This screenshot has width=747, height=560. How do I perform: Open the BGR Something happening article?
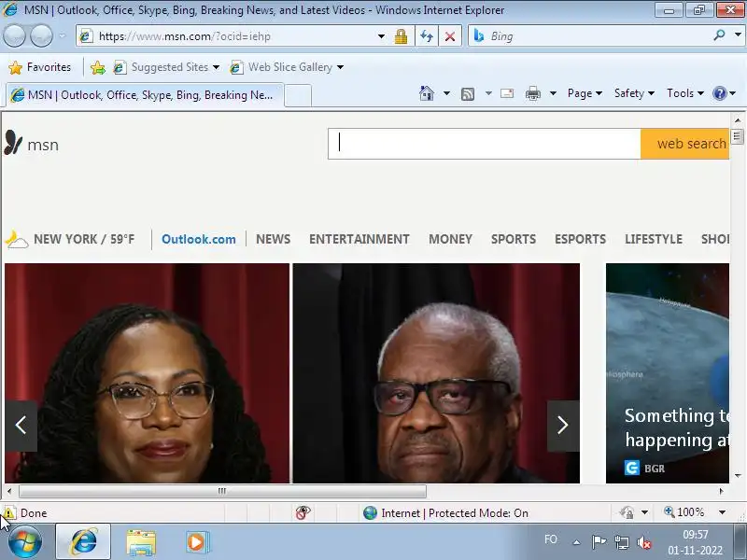click(x=668, y=372)
